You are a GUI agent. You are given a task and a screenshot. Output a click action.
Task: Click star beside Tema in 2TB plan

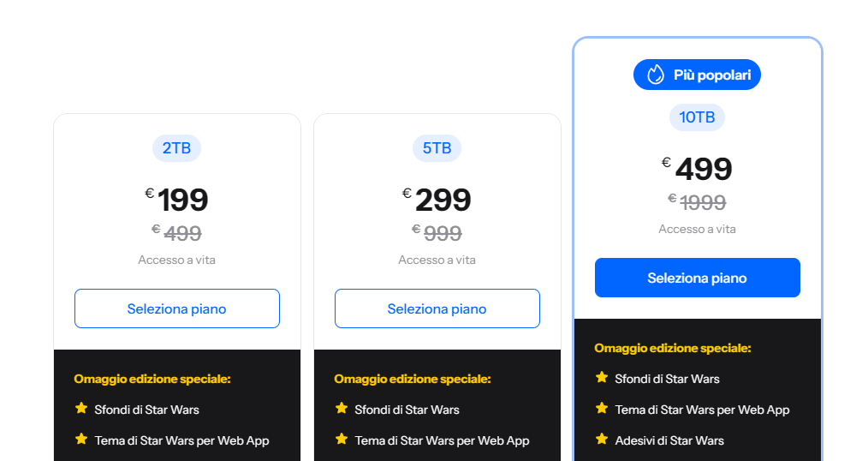coord(81,440)
